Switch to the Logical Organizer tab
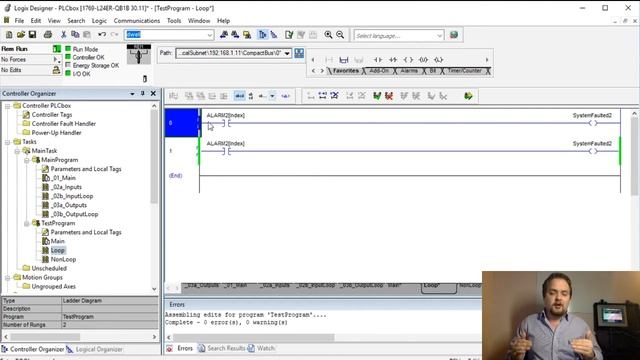 [95, 349]
